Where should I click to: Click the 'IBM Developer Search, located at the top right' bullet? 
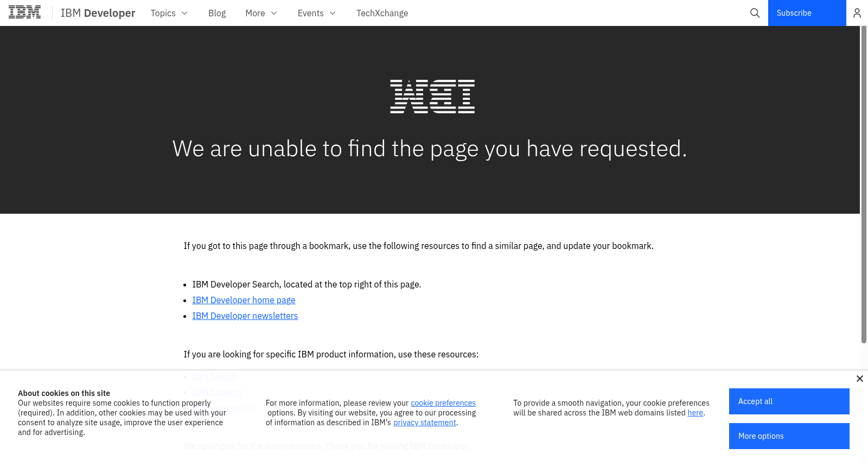pos(307,284)
